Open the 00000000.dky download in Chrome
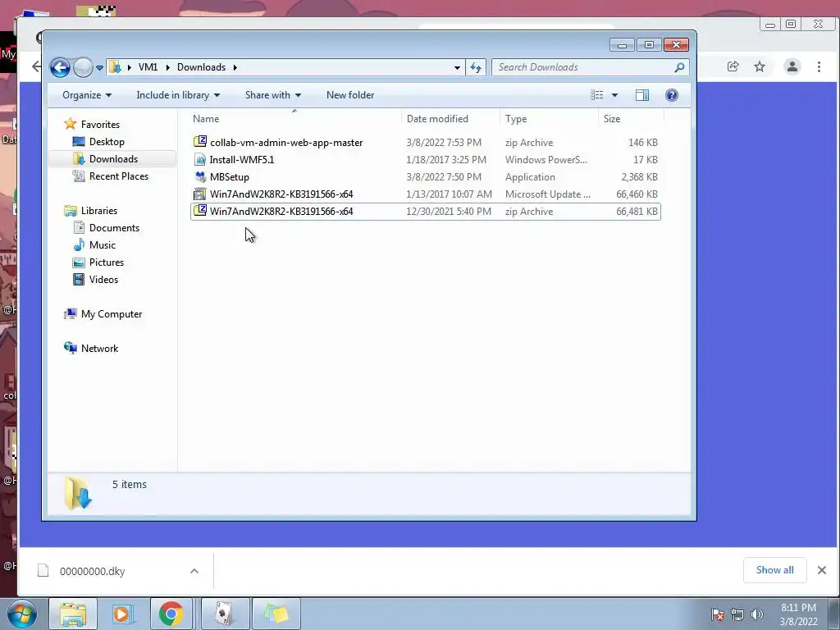Viewport: 840px width, 630px height. click(x=92, y=571)
